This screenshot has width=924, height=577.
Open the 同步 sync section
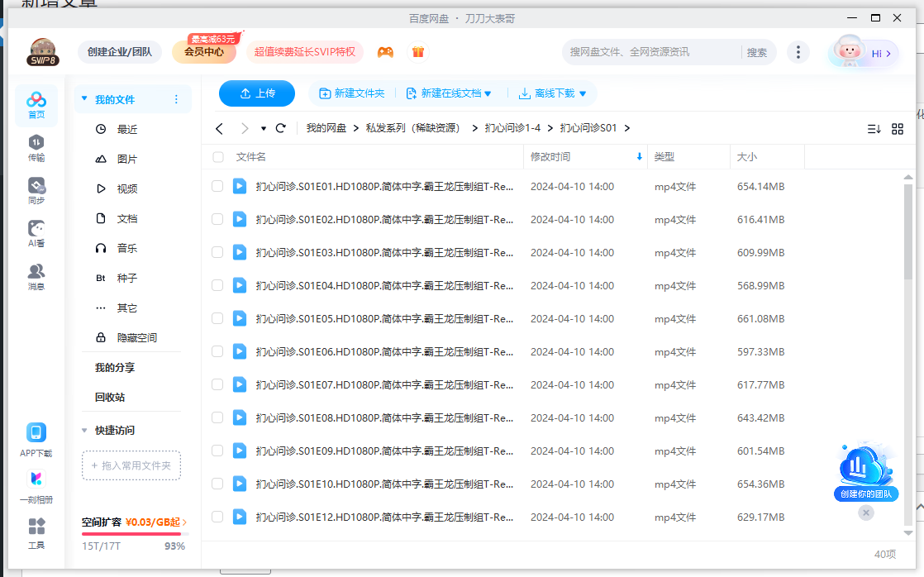tap(36, 191)
